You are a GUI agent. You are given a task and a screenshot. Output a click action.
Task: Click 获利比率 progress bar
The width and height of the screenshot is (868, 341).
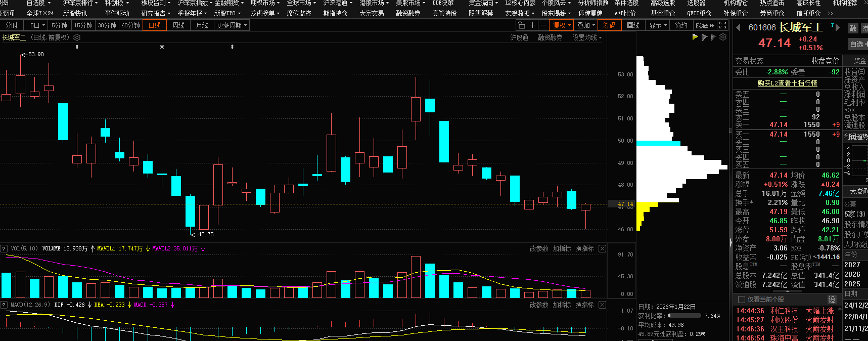point(684,316)
